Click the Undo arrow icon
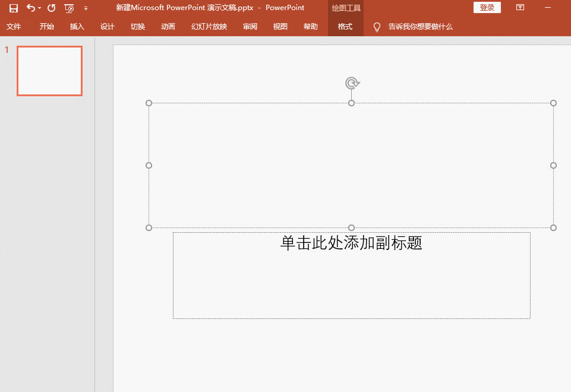 [x=30, y=8]
